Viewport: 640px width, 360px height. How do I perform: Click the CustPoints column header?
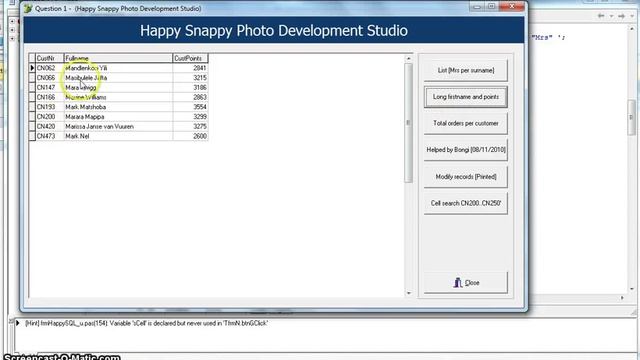pyautogui.click(x=190, y=58)
